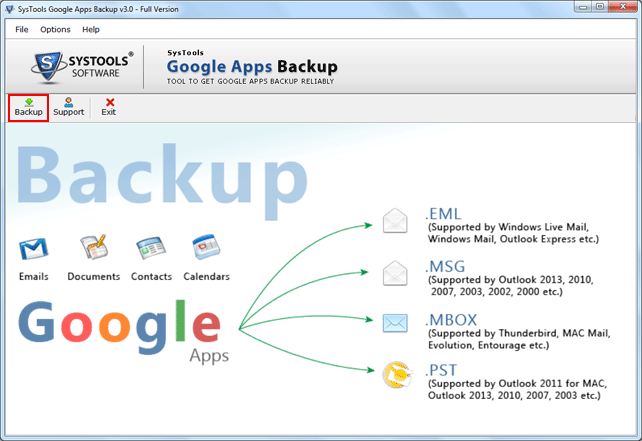Click the Documents label
The image size is (642, 441).
point(94,277)
